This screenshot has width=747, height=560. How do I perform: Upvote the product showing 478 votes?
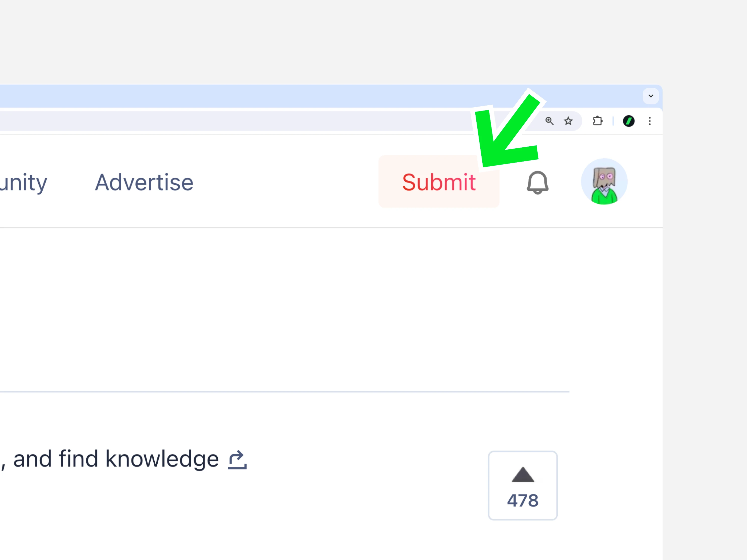522,485
